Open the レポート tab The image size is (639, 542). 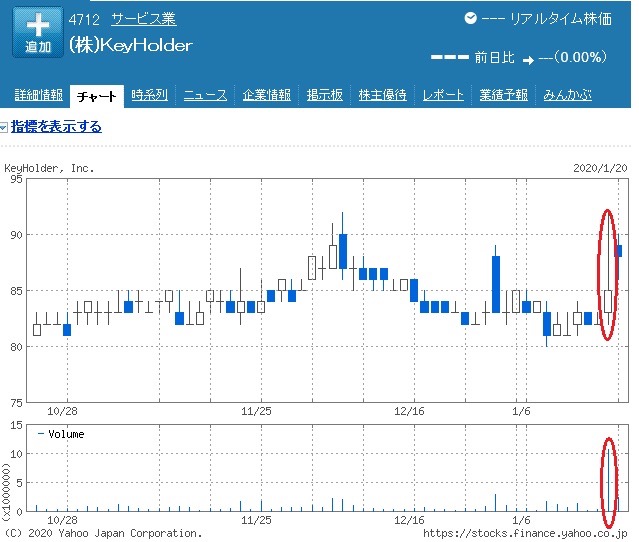443,95
